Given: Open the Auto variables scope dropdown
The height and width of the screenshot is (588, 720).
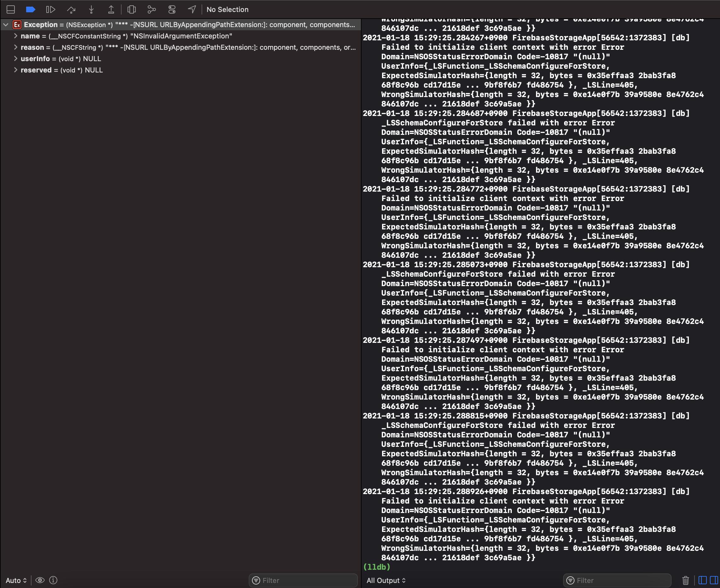Looking at the screenshot, I should (x=16, y=580).
